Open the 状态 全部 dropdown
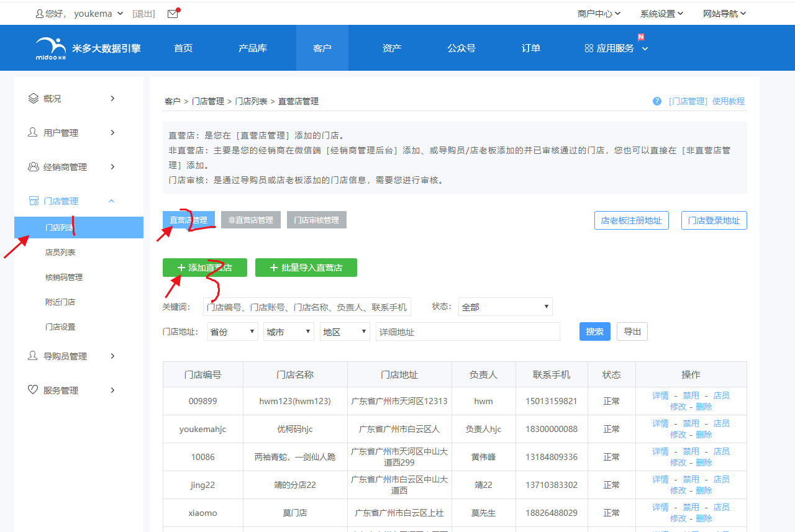The height and width of the screenshot is (532, 795). tap(505, 307)
